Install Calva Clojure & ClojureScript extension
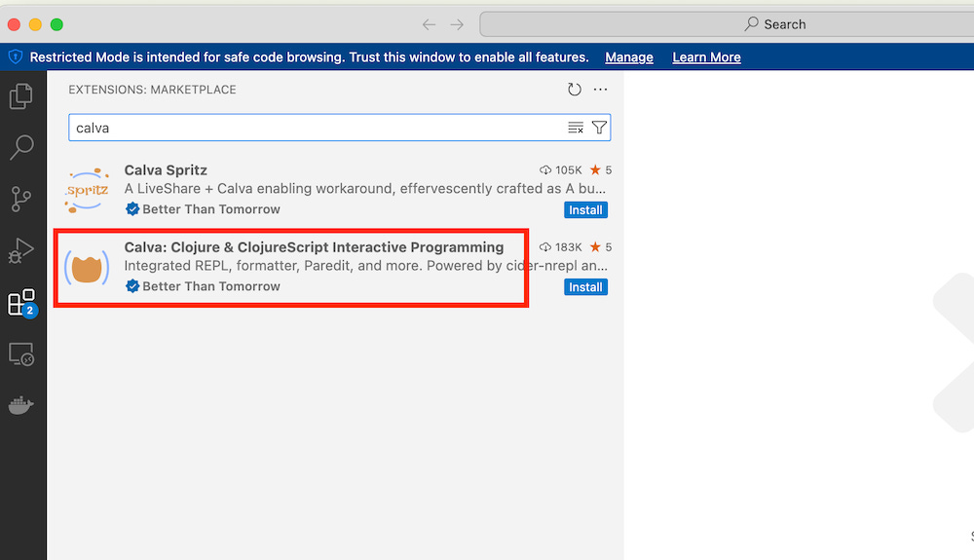Viewport: 974px width, 560px height. [585, 287]
